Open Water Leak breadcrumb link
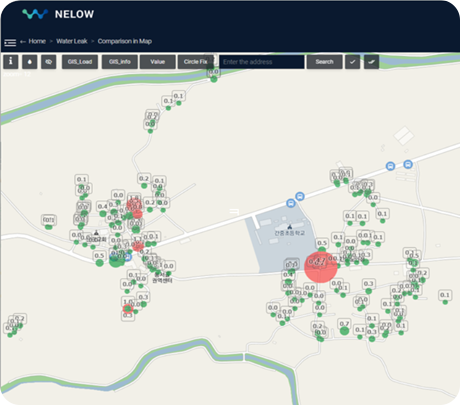460x405 pixels. (x=72, y=41)
